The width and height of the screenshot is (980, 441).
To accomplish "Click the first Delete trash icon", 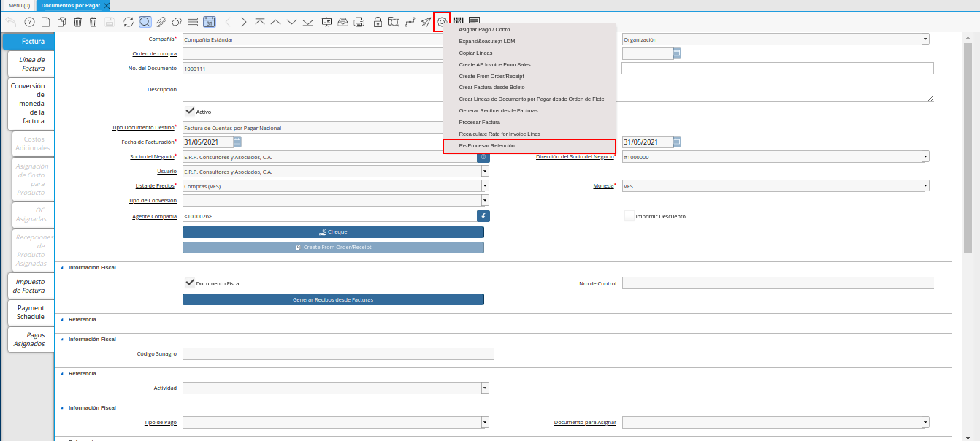I will pos(78,22).
